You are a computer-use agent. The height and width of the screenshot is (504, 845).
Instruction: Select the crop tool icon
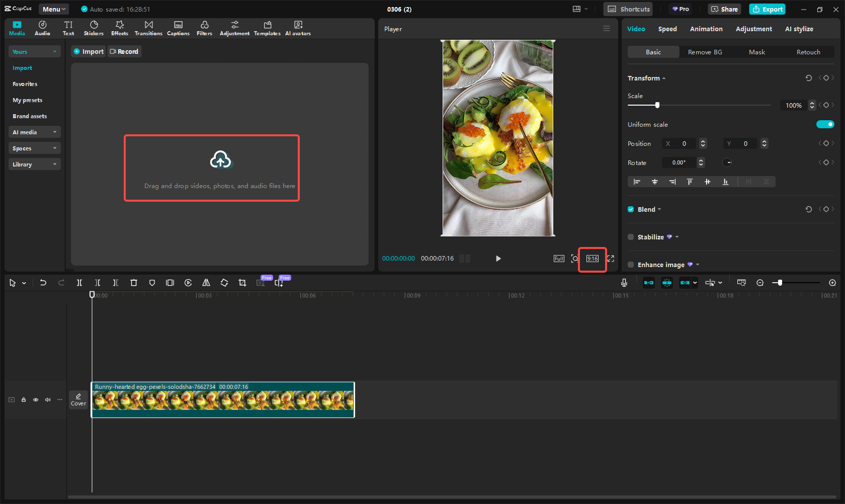[242, 283]
